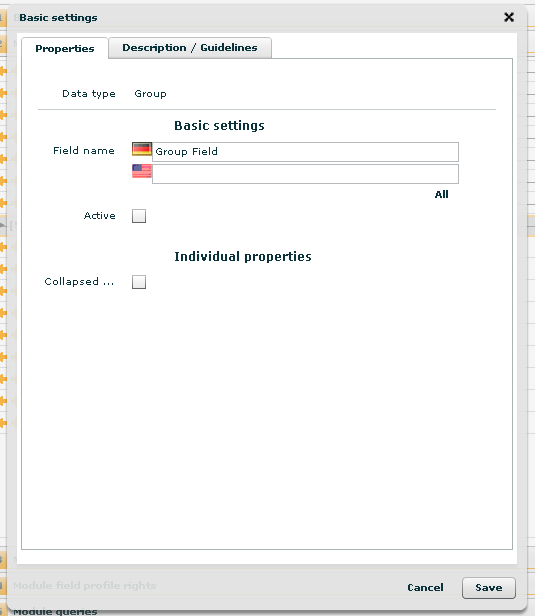Focus the empty English field name input
The height and width of the screenshot is (616, 535).
305,174
